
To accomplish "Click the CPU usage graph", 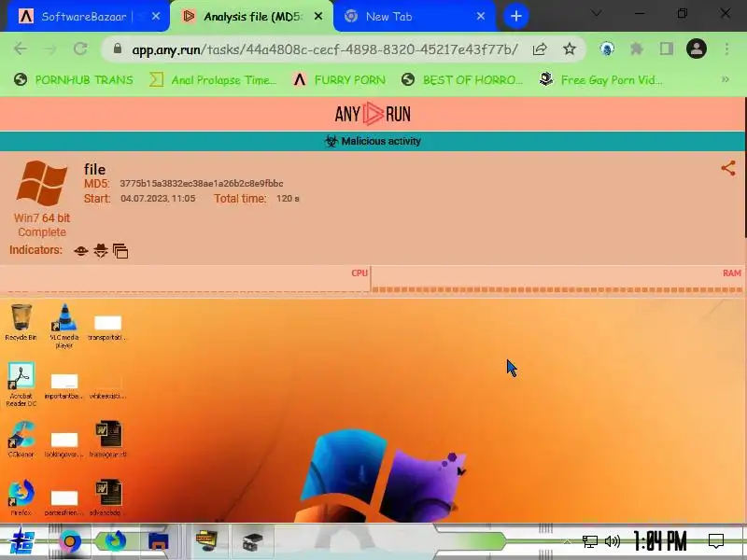I will coord(185,280).
